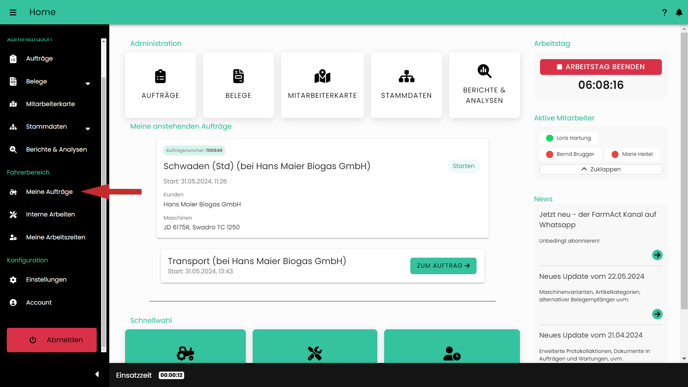Open the notifications bell icon
The height and width of the screenshot is (387, 688).
point(679,12)
